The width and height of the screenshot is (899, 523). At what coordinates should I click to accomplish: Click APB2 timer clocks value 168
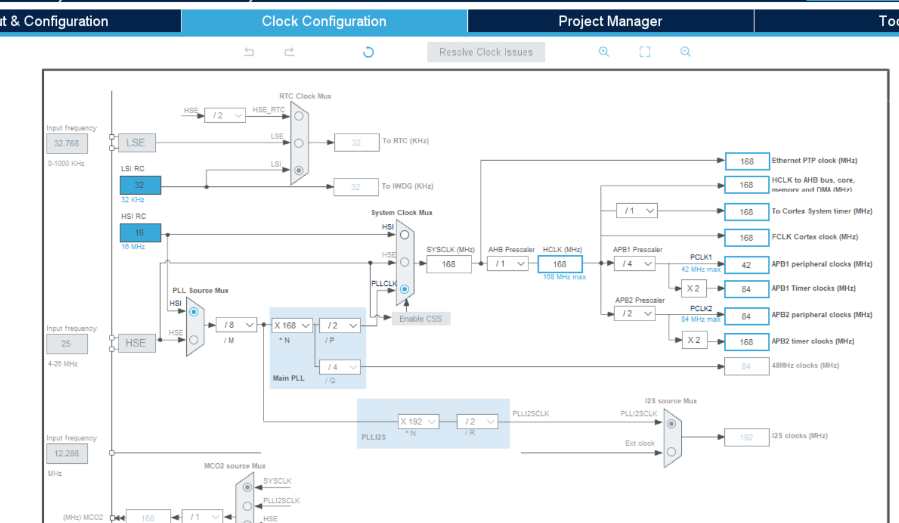click(x=747, y=342)
